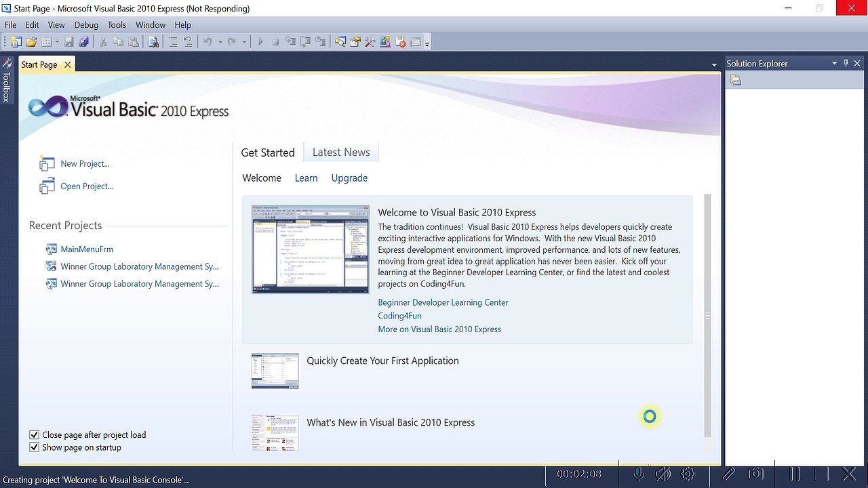
Task: Open recent project MainMenuFrm
Action: 87,249
